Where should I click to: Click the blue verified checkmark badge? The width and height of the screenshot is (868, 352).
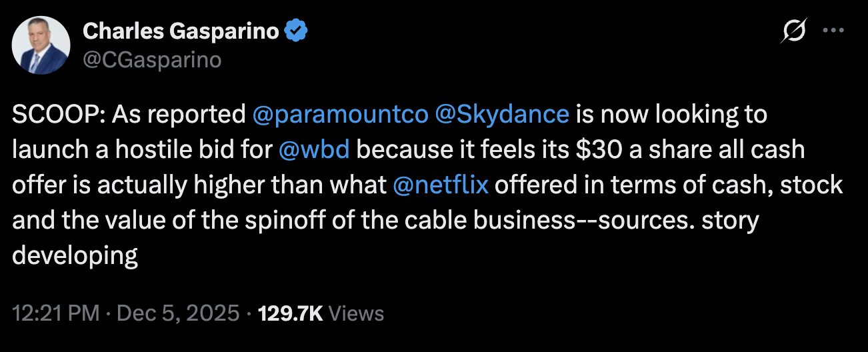click(296, 31)
